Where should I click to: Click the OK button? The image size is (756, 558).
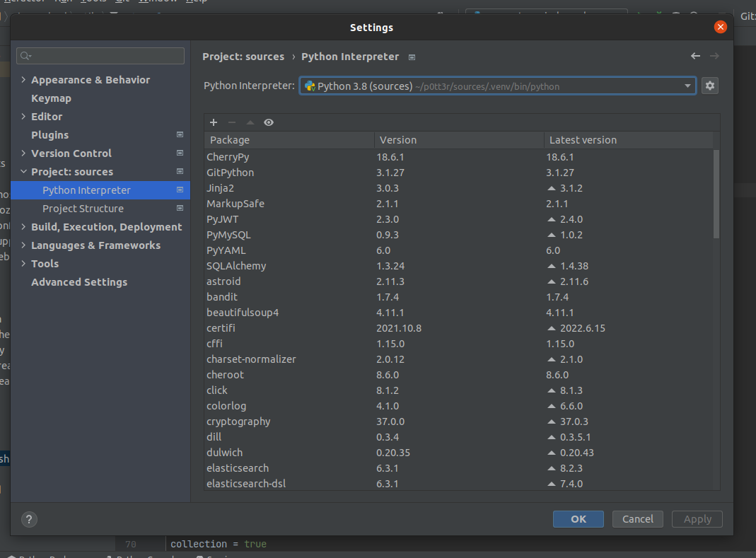click(x=578, y=519)
